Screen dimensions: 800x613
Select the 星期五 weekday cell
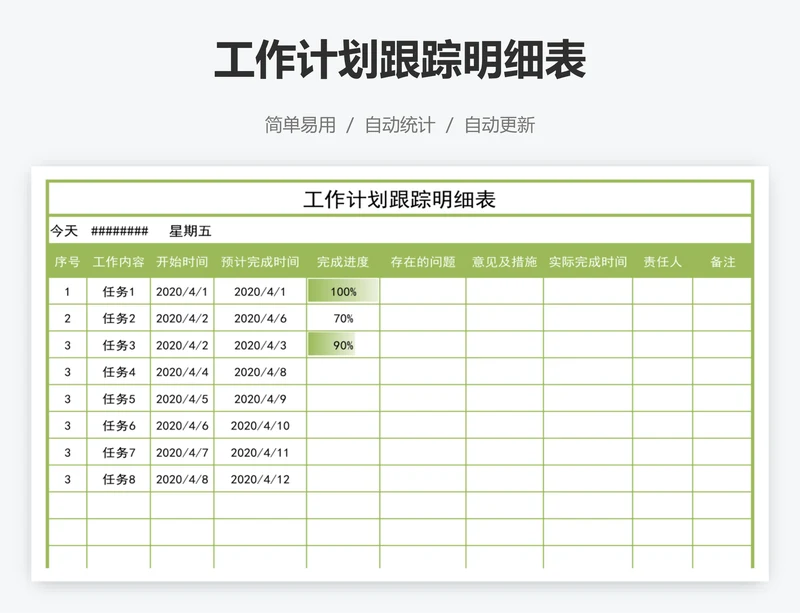pos(190,231)
